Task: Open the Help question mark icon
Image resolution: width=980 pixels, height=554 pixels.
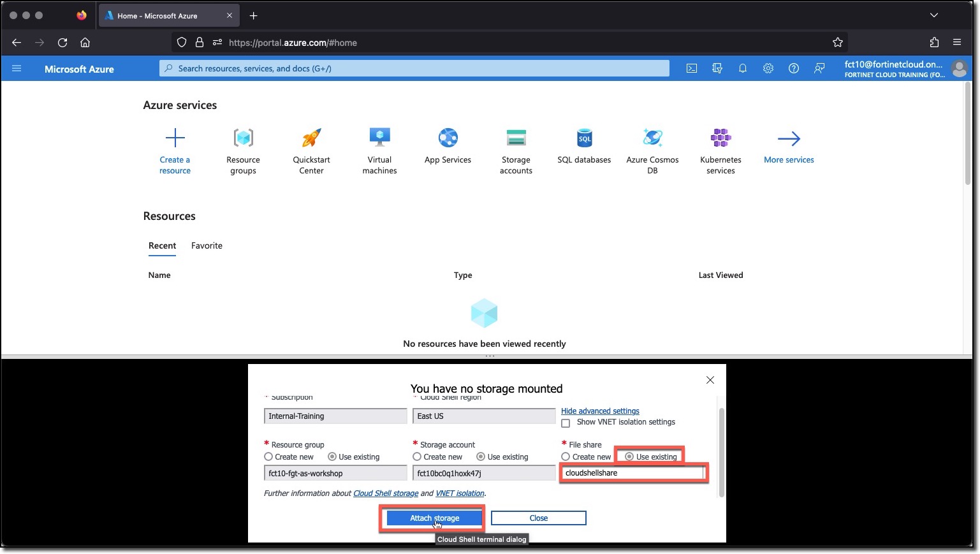Action: [x=794, y=68]
